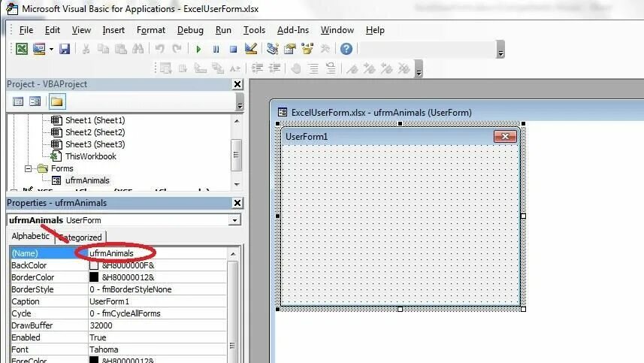This screenshot has height=363, width=644.
Task: Open VBA Help question mark icon
Action: click(346, 49)
